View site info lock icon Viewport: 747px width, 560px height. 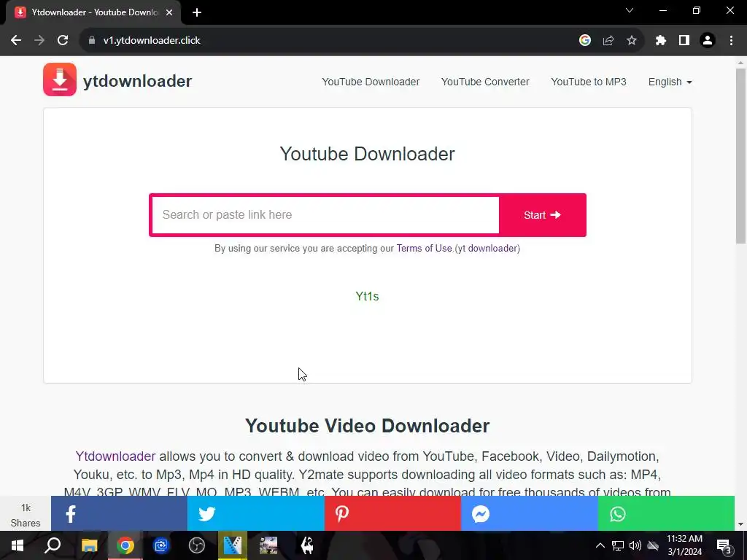point(92,41)
